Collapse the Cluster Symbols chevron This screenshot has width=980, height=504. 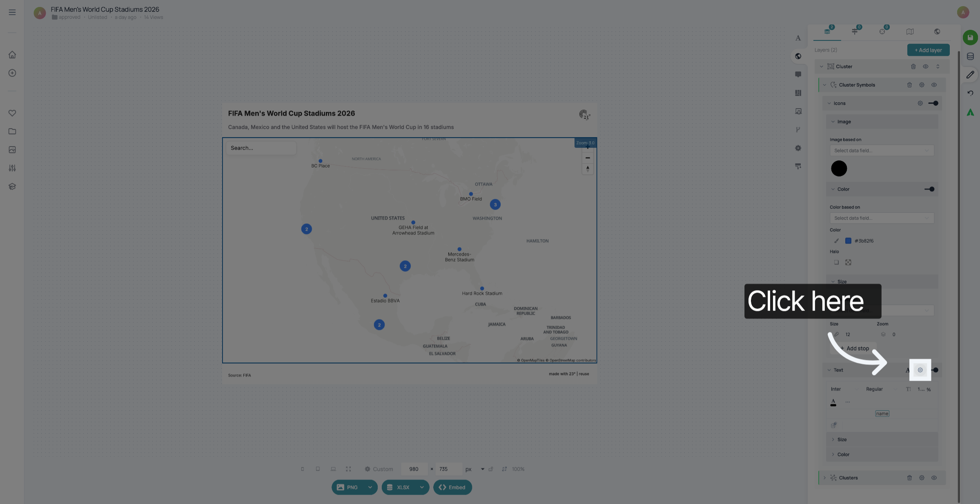(824, 85)
